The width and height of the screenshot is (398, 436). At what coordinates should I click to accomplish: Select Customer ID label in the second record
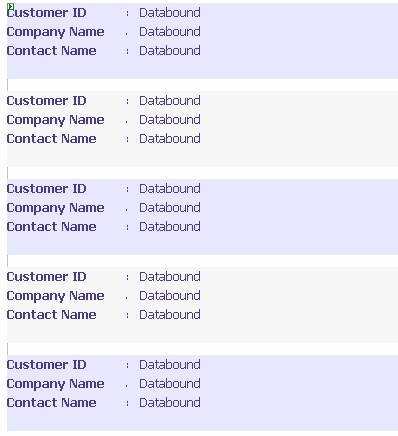(46, 101)
